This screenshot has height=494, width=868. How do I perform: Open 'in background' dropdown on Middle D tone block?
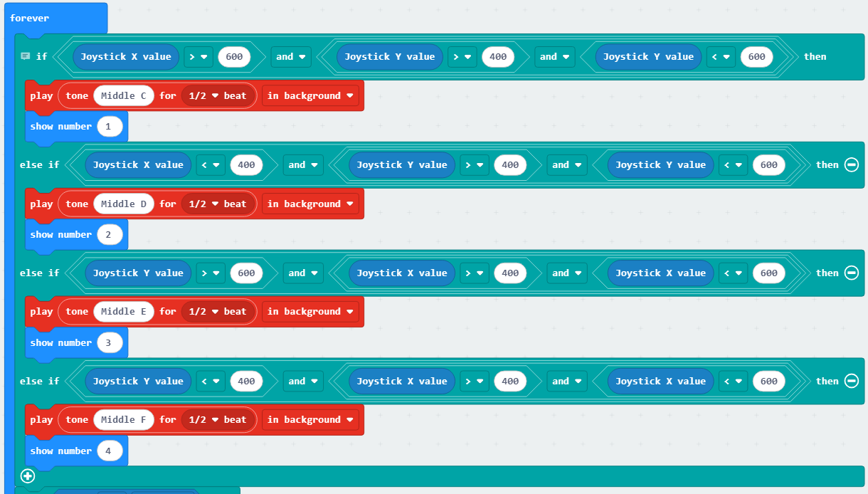(x=311, y=204)
